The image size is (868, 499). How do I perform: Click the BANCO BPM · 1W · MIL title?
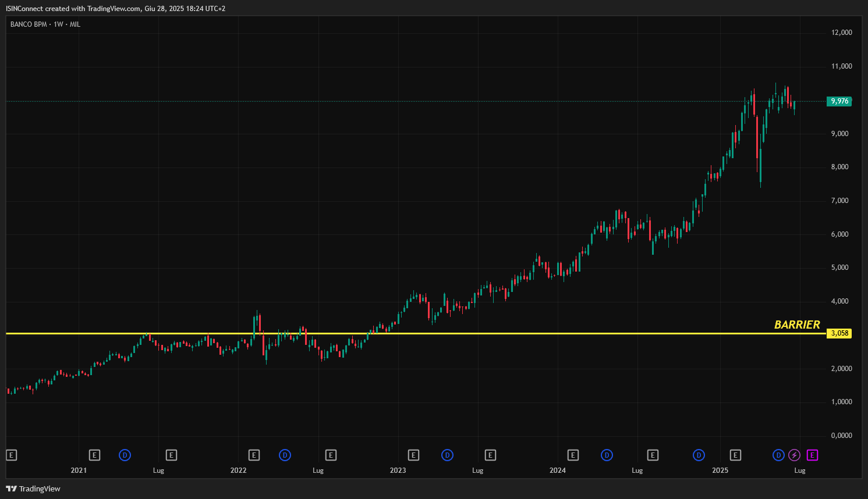pyautogui.click(x=45, y=24)
